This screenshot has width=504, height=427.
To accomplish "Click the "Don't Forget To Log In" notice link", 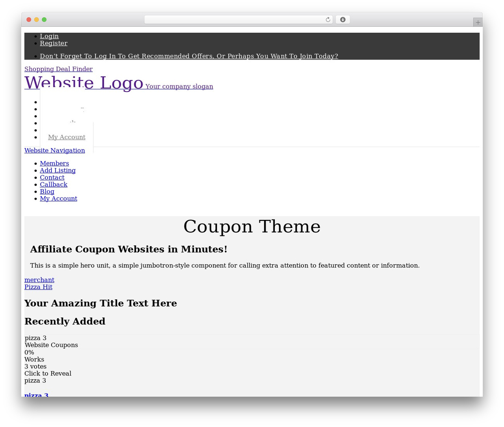I will [189, 56].
